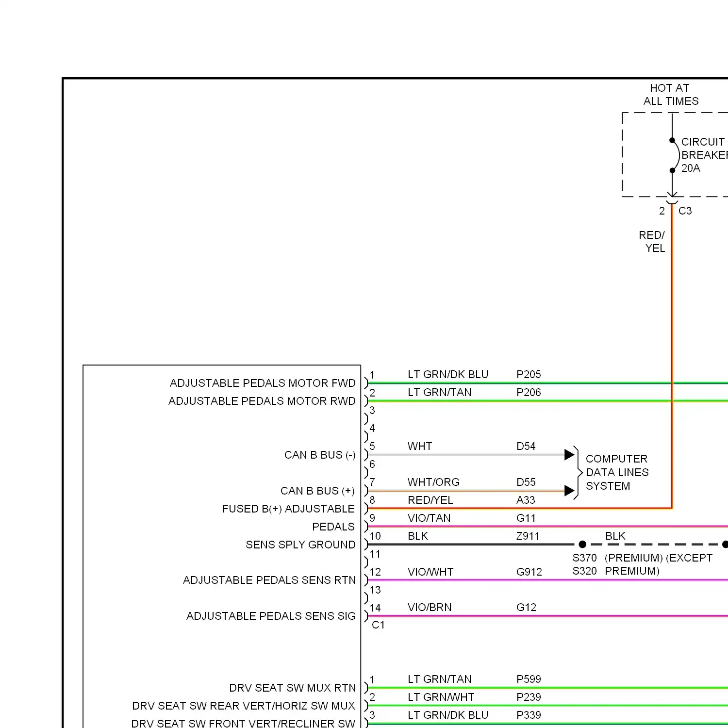Click the 'SENS SPLY GROUND' label
The width and height of the screenshot is (728, 728).
point(300,545)
